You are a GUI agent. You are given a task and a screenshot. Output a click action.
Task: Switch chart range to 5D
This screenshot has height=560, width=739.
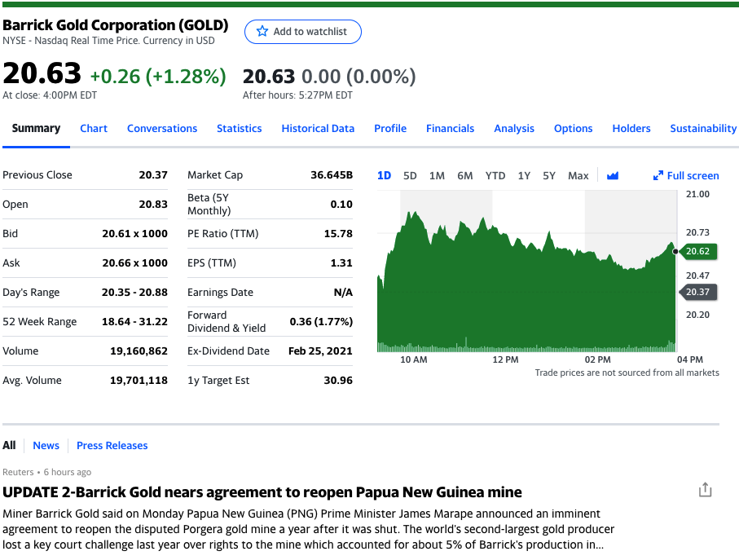point(410,175)
